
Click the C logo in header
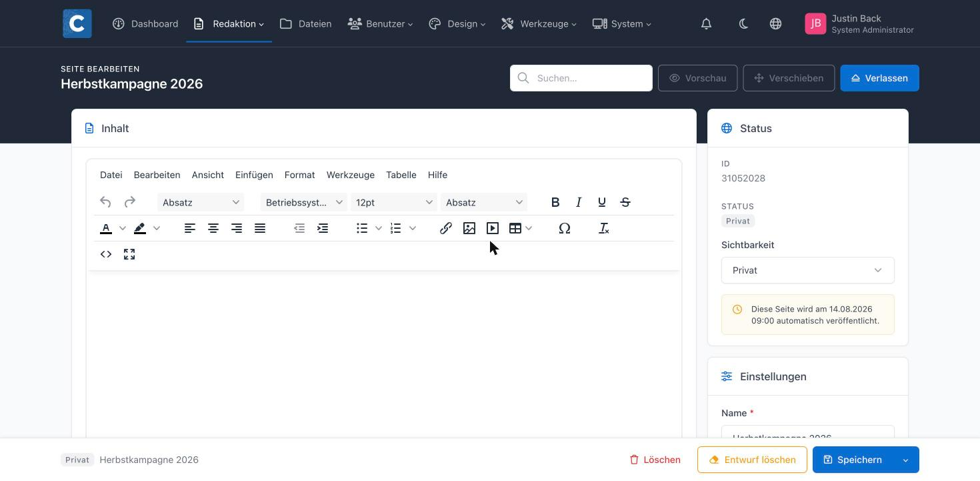click(x=77, y=23)
